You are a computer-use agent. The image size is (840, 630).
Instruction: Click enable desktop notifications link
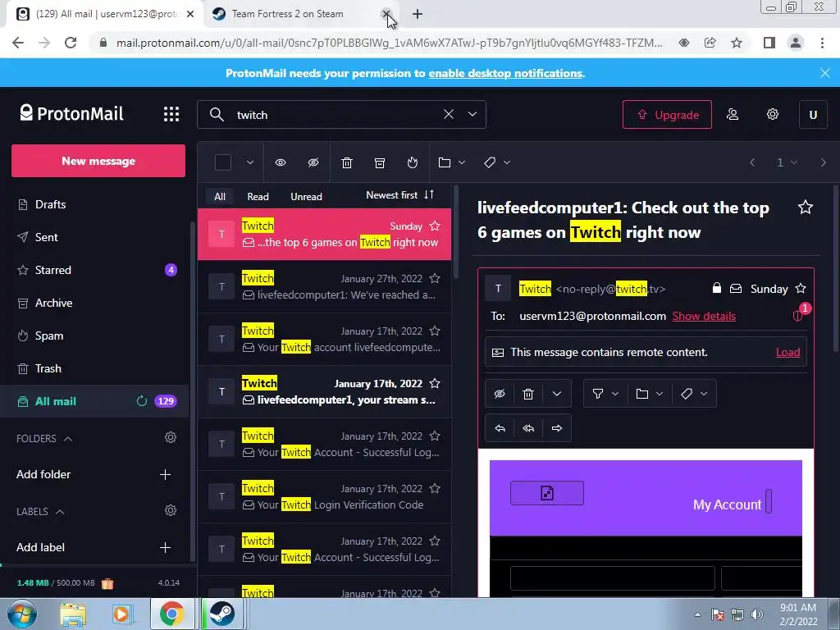pos(505,73)
